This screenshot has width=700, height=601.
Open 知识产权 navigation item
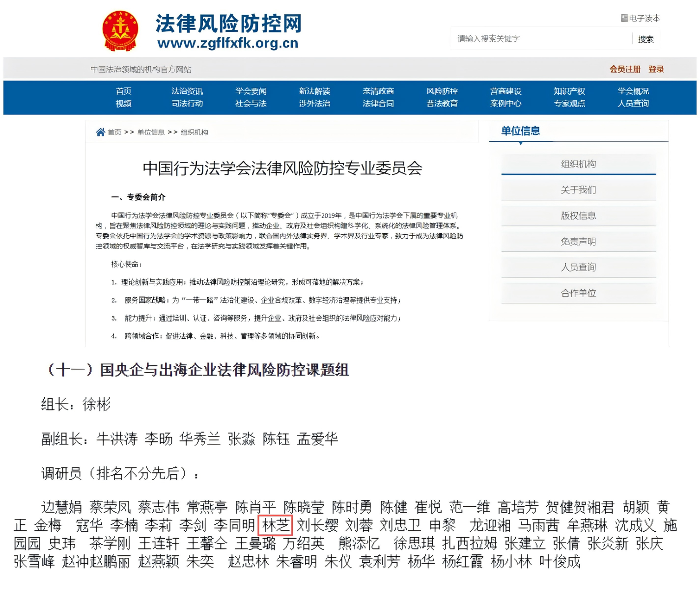570,91
